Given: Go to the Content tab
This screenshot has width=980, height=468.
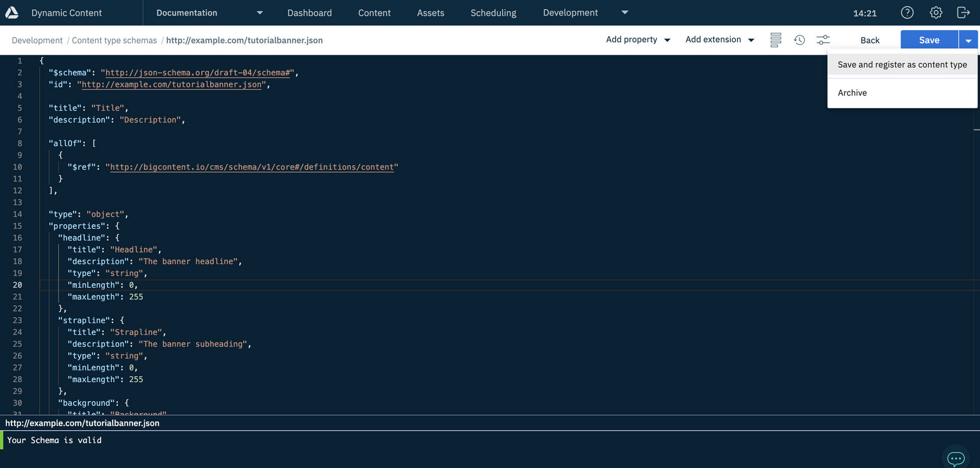Looking at the screenshot, I should (x=374, y=13).
